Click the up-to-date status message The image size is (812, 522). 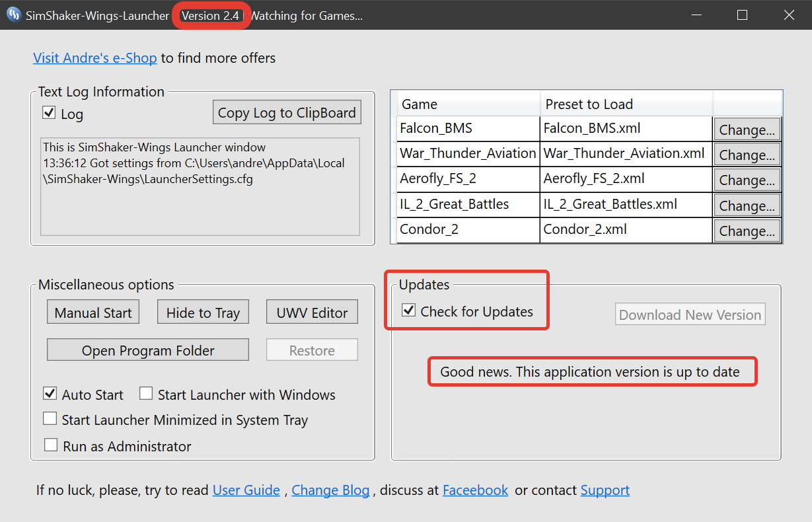pos(590,371)
